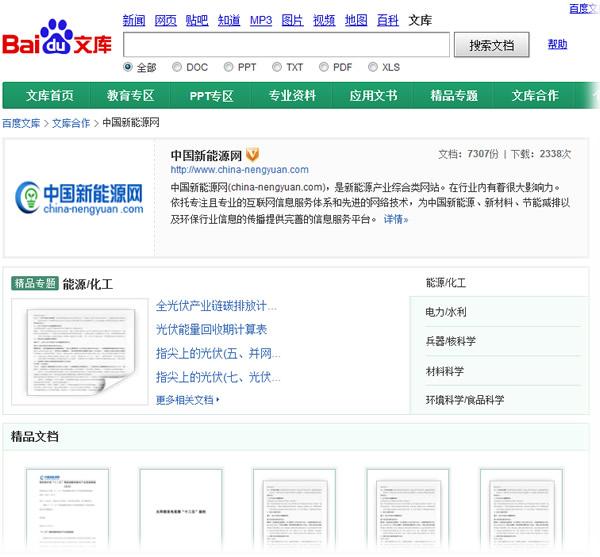Open the 视频 top navigation link
This screenshot has height=557, width=600.
(324, 20)
